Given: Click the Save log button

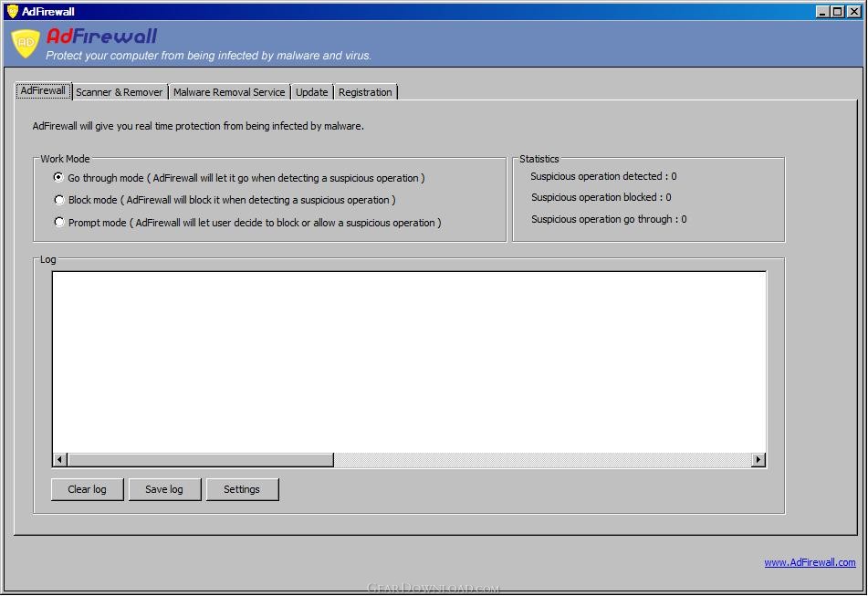Looking at the screenshot, I should coord(164,489).
